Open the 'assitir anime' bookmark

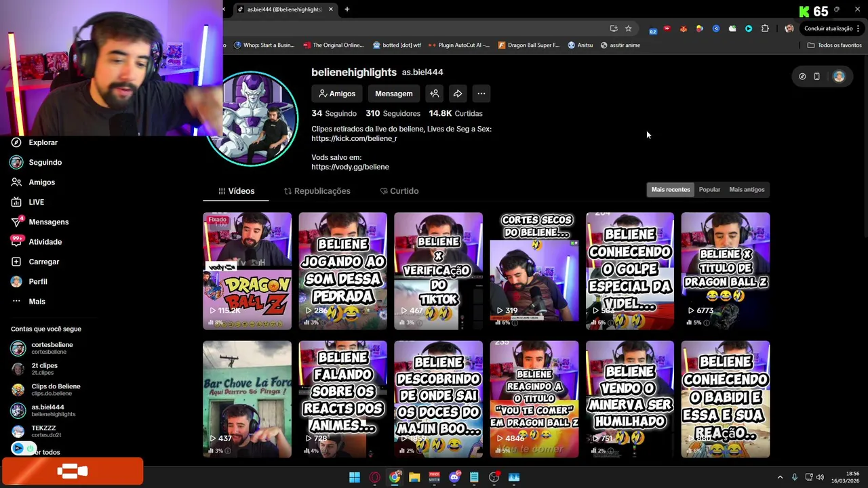click(620, 45)
